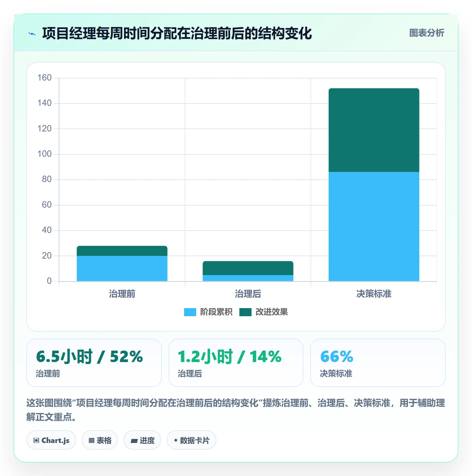472x476 pixels.
Task: Click 治理后 caption under 1.2小时 value
Action: pyautogui.click(x=190, y=374)
